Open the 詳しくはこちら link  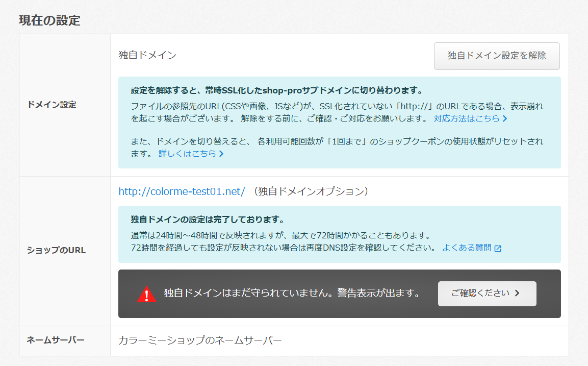click(x=187, y=153)
